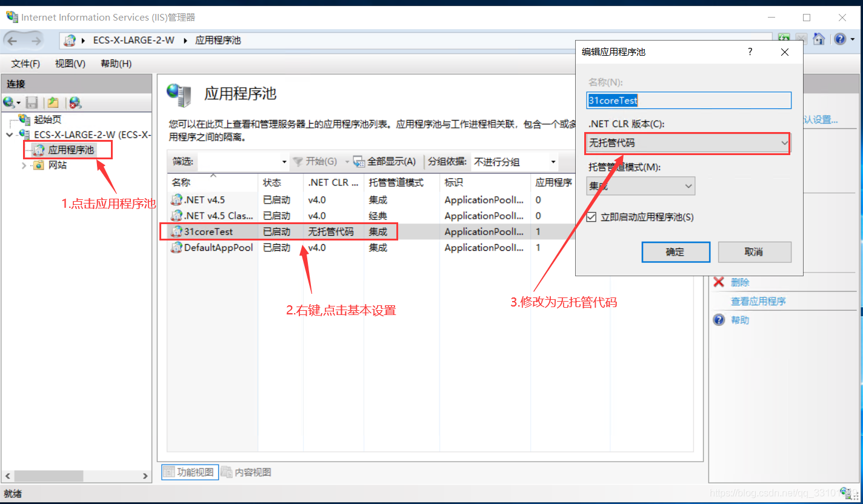Click the 全部显示(A) toolbar button
Image resolution: width=863 pixels, height=504 pixels.
coord(385,162)
